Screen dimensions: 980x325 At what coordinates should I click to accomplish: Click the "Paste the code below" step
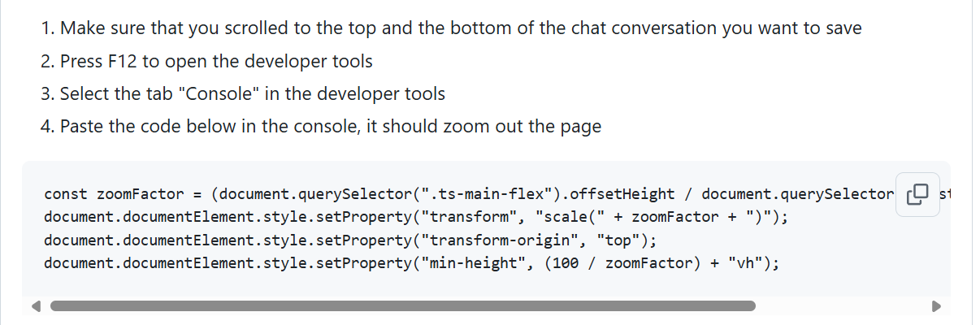click(330, 128)
